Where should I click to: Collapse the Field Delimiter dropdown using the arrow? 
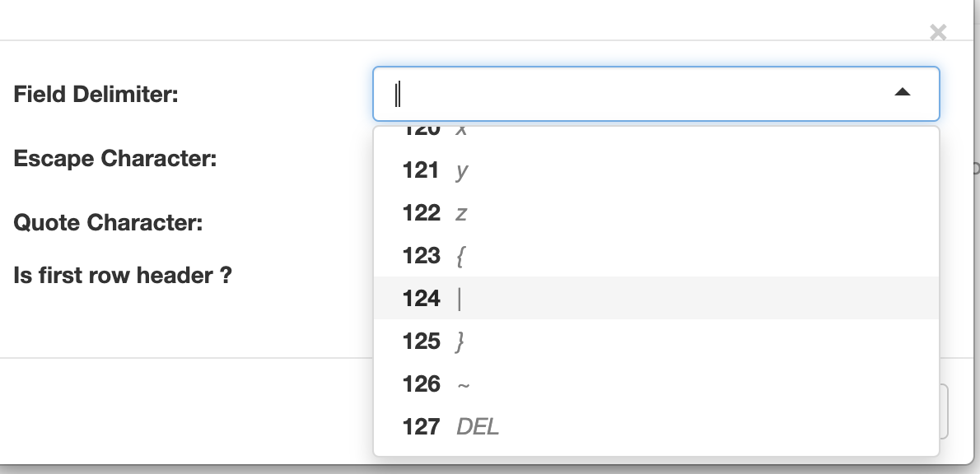tap(902, 92)
